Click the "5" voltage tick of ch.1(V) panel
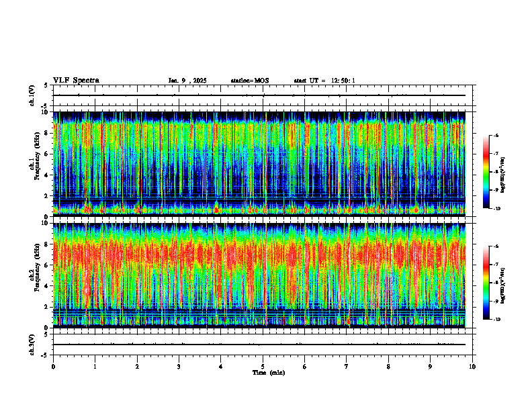This screenshot has height=411, width=532. coord(46,85)
